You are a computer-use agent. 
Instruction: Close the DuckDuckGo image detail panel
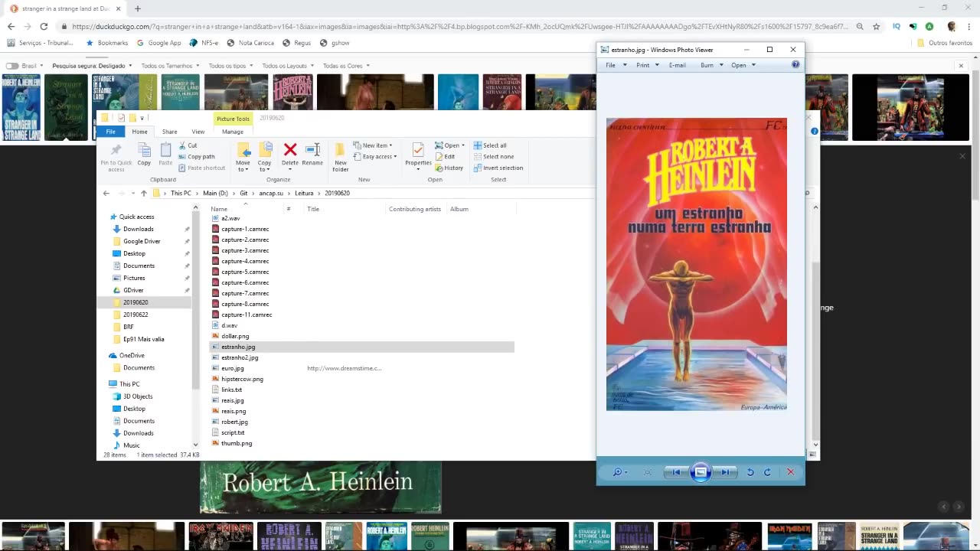click(962, 156)
